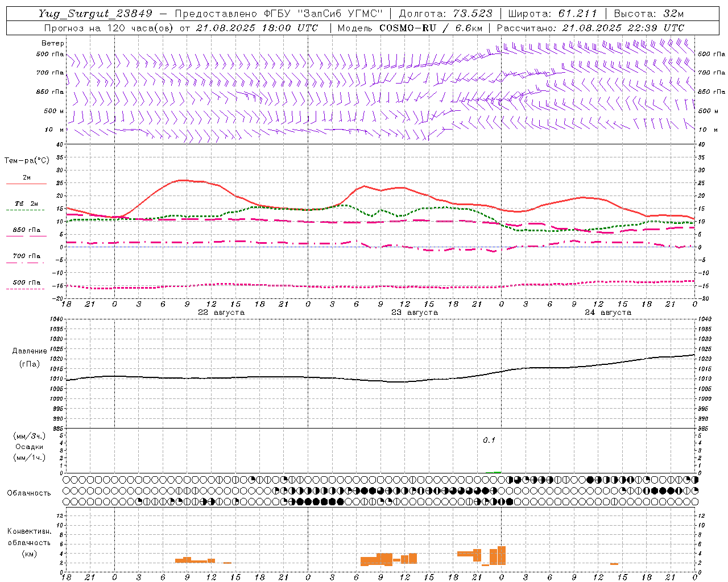
Task: Click the 500 м wind level label on left
Action: [x=54, y=111]
